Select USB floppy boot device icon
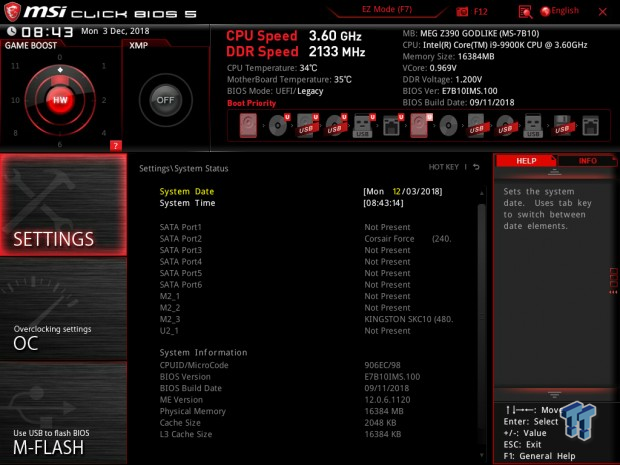Screen dimensions: 620x465 click(562, 126)
